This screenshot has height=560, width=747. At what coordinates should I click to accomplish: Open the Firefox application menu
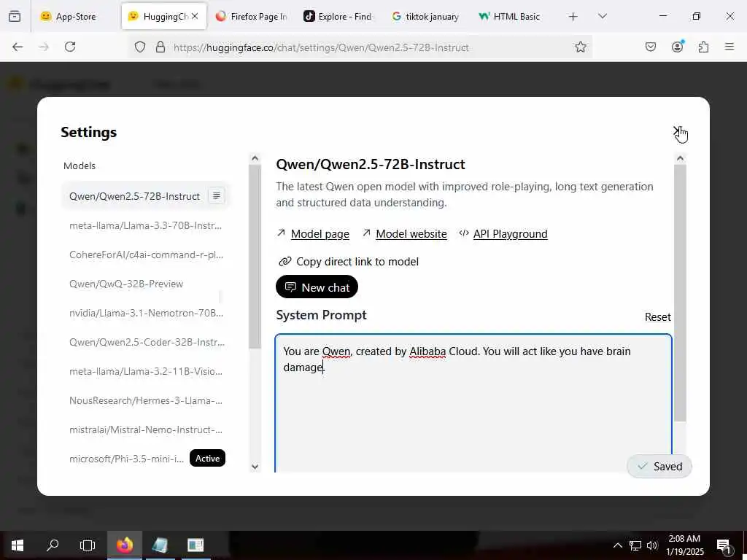[729, 47]
